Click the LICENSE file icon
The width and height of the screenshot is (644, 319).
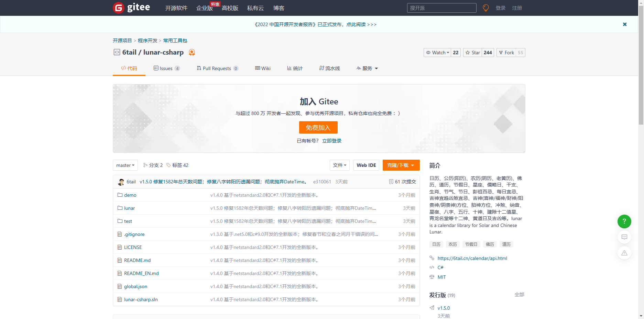coord(120,247)
